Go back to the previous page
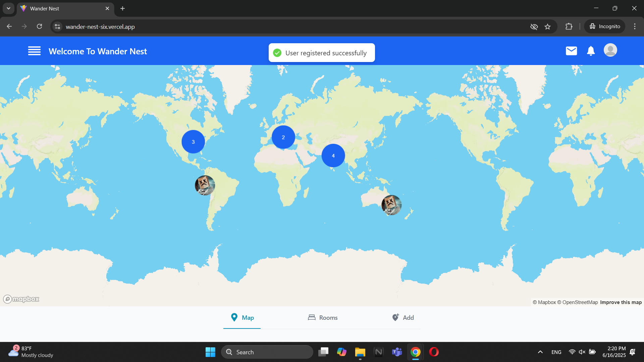644x362 pixels. pos(9,26)
